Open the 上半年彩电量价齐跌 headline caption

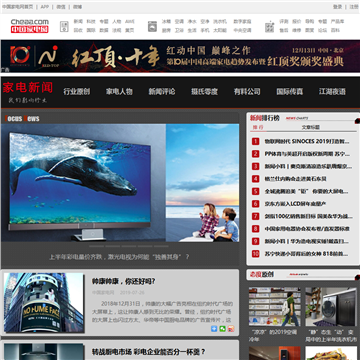point(119,257)
